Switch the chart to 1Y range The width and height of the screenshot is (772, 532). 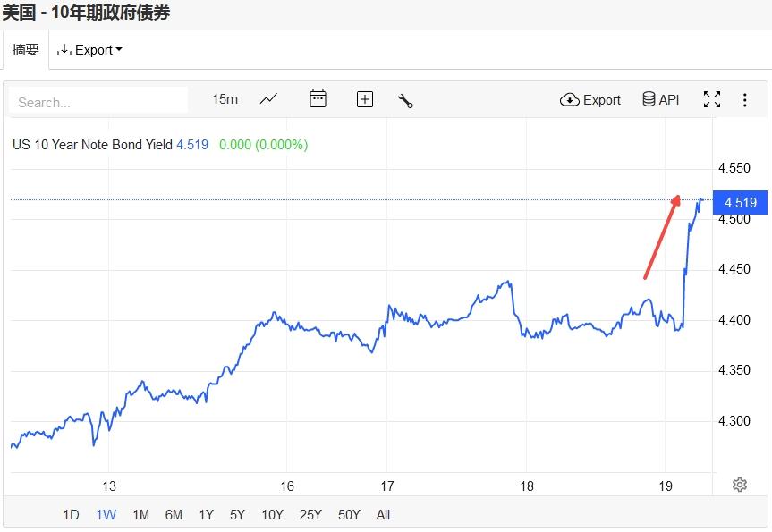[x=206, y=514]
